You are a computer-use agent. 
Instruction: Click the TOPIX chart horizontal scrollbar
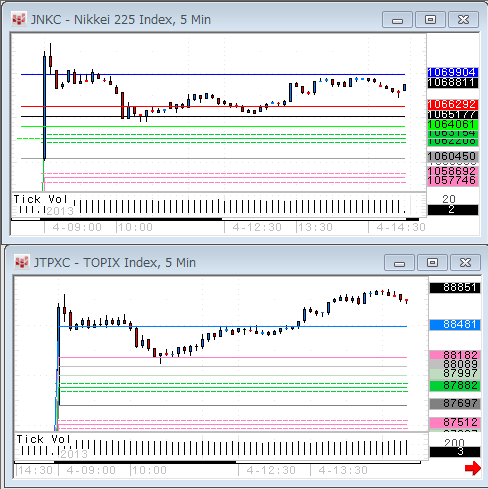(x=217, y=462)
